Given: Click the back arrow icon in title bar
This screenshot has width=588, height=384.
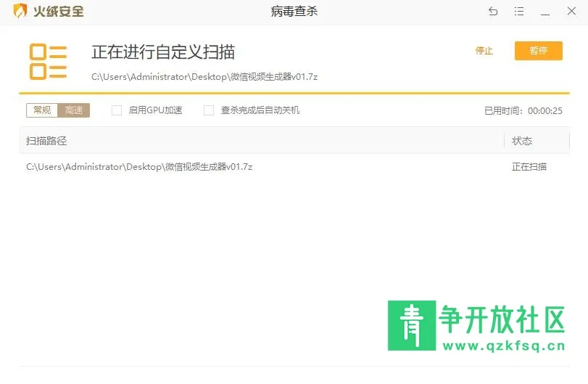Looking at the screenshot, I should pos(493,12).
